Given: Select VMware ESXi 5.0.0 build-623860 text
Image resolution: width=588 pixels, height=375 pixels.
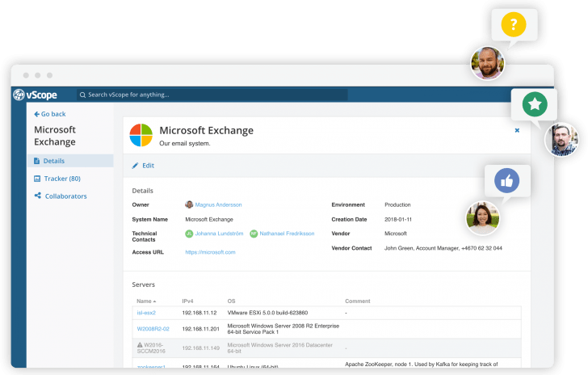Looking at the screenshot, I should click(267, 313).
